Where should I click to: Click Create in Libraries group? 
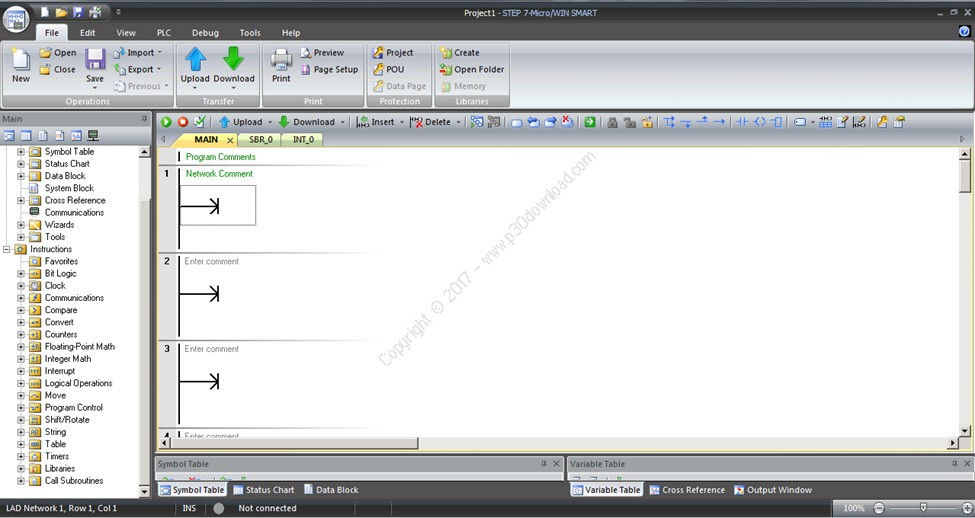click(460, 53)
